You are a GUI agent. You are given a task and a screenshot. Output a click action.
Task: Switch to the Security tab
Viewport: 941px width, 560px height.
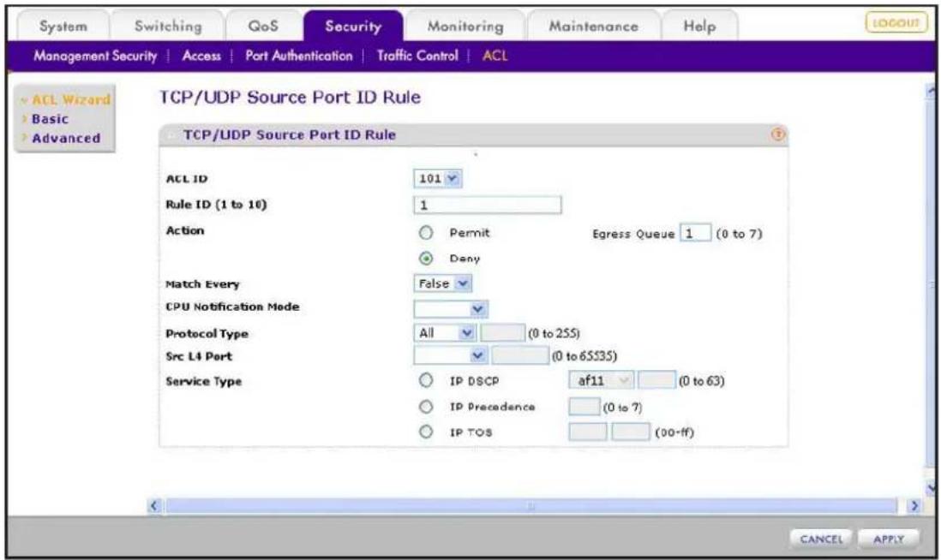353,26
